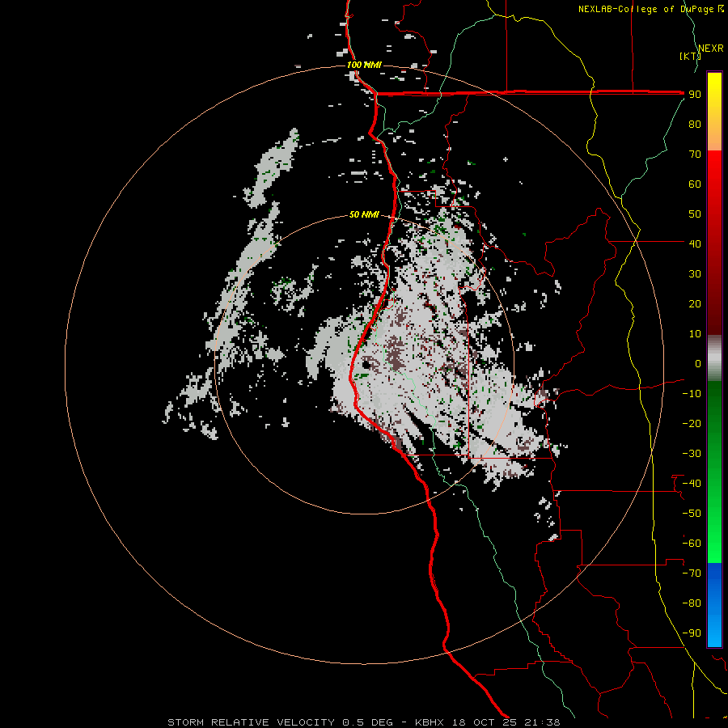Click the "[KT]" units label
728x728 pixels.
point(690,56)
